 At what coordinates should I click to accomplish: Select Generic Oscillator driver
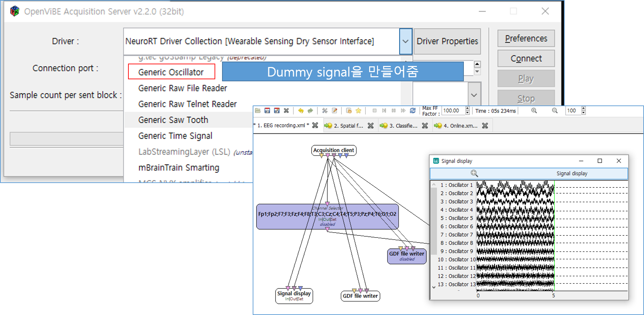(171, 72)
